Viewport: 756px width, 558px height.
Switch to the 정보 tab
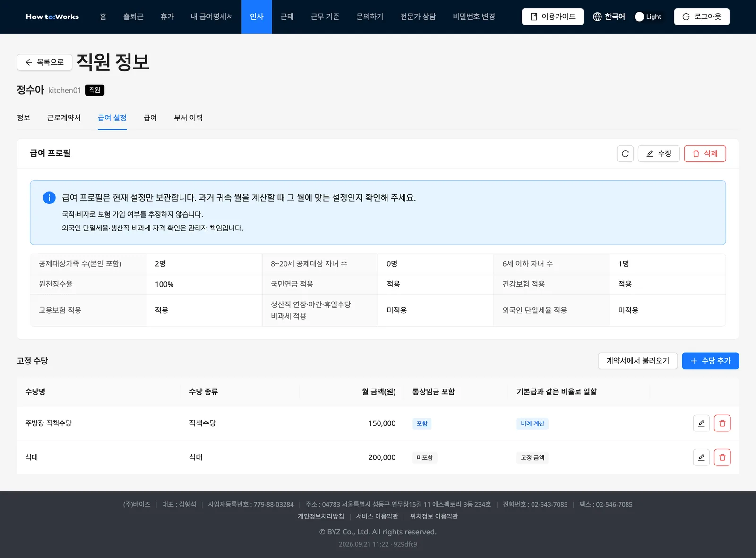(24, 118)
